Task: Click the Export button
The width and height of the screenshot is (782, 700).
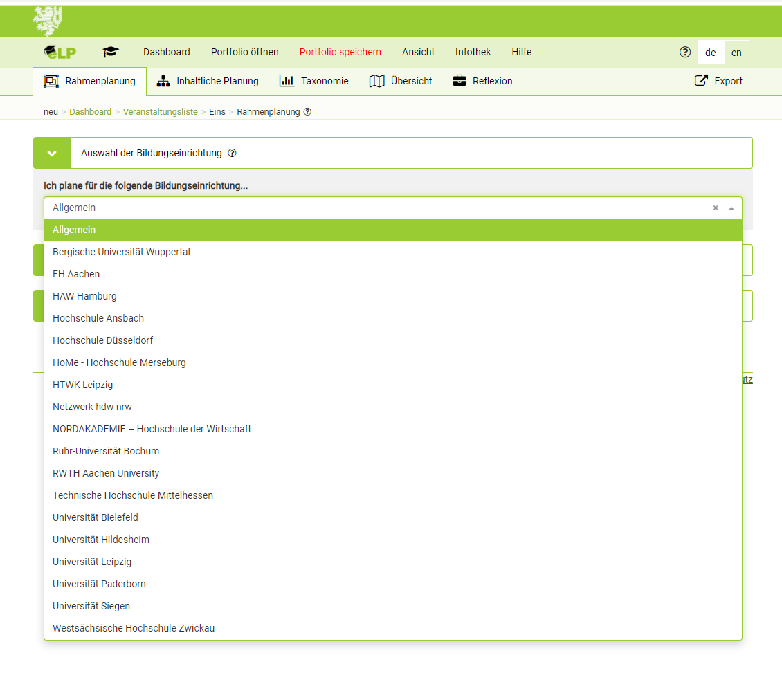Action: pos(718,81)
